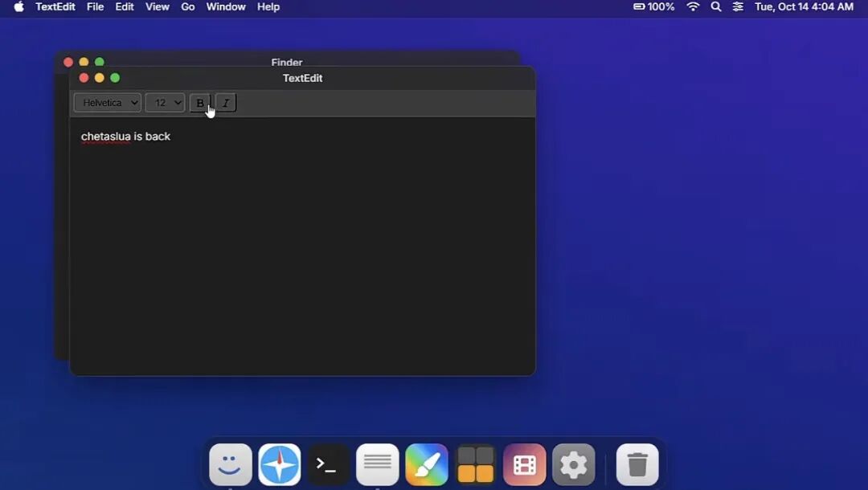Screen dimensions: 868x490
Task: Click the word "chetaslua" in the document
Action: (106, 137)
